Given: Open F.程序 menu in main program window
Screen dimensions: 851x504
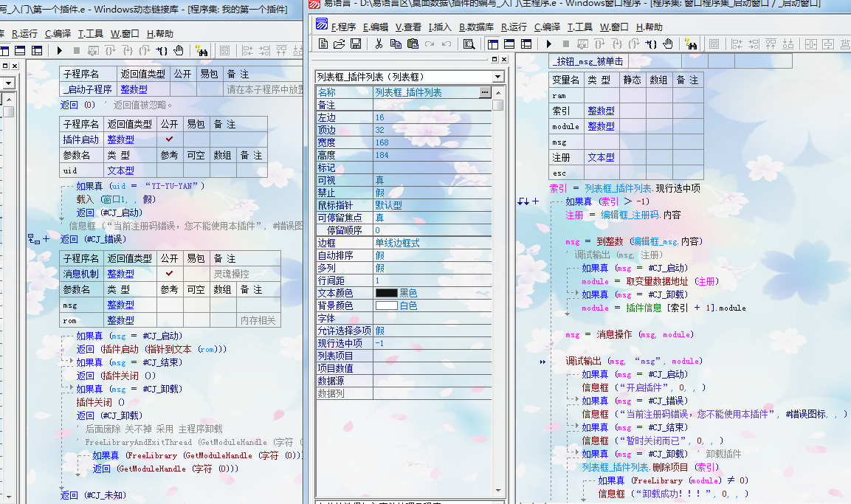Looking at the screenshot, I should [x=343, y=27].
